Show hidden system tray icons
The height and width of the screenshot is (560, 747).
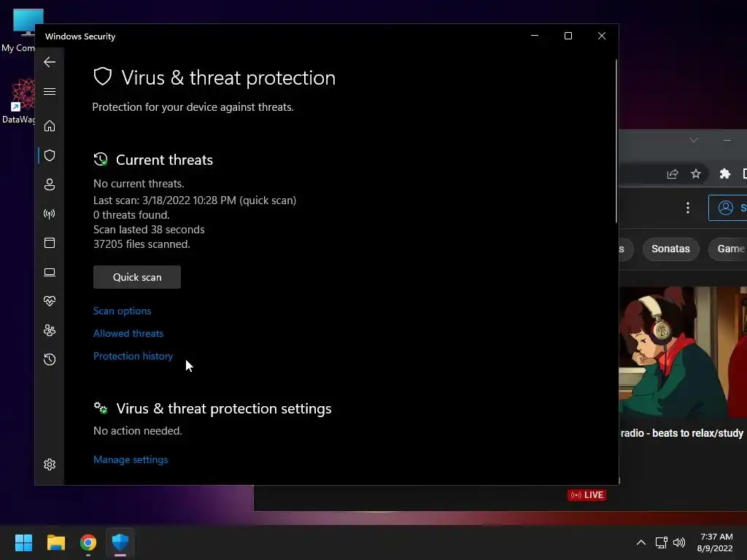click(x=641, y=542)
